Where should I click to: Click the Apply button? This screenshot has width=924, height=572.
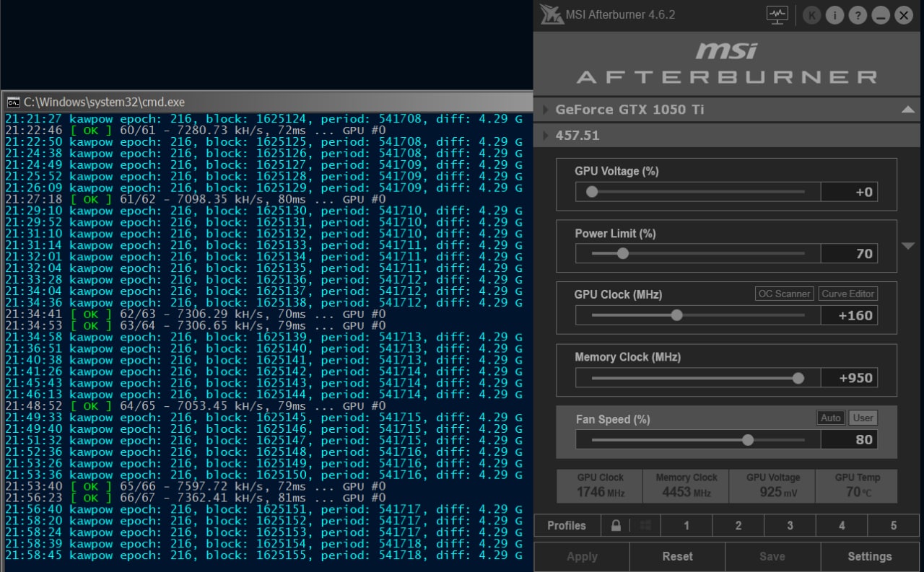[x=582, y=556]
